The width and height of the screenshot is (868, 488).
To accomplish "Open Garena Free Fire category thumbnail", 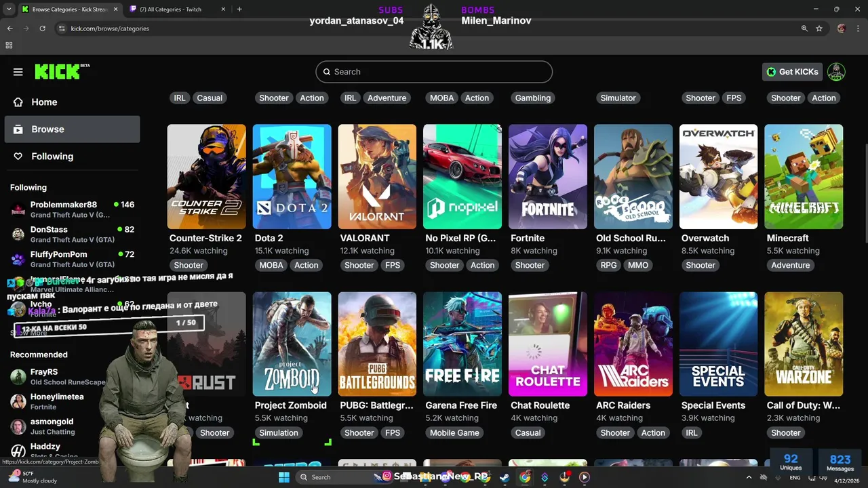I will click(462, 344).
